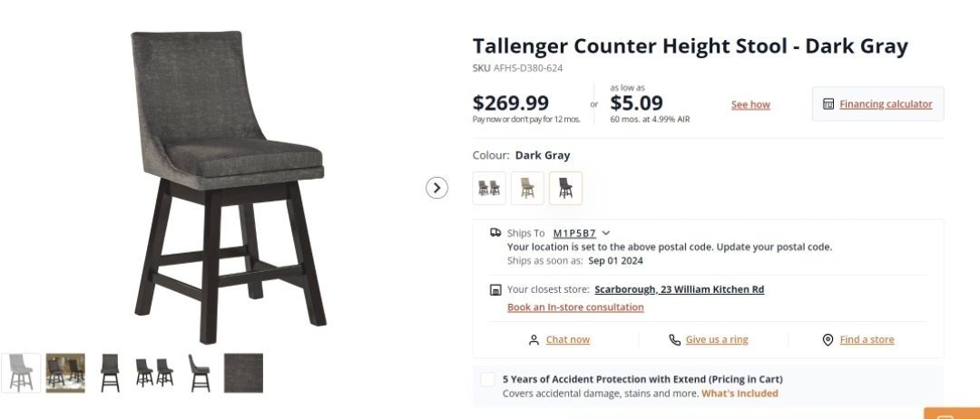Image resolution: width=980 pixels, height=419 pixels.
Task: Click the store icon beside closest store
Action: pyautogui.click(x=495, y=290)
